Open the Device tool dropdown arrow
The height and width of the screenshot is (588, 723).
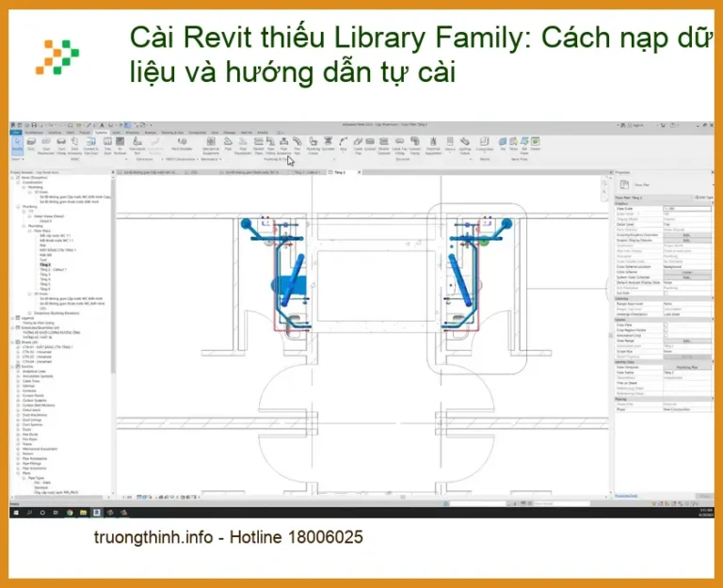click(450, 153)
